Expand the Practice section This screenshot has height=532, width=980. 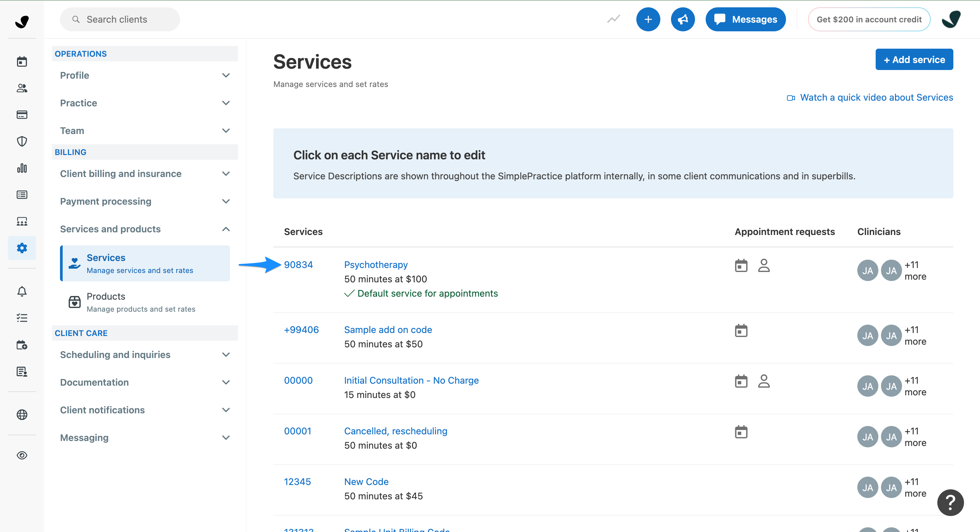145,103
